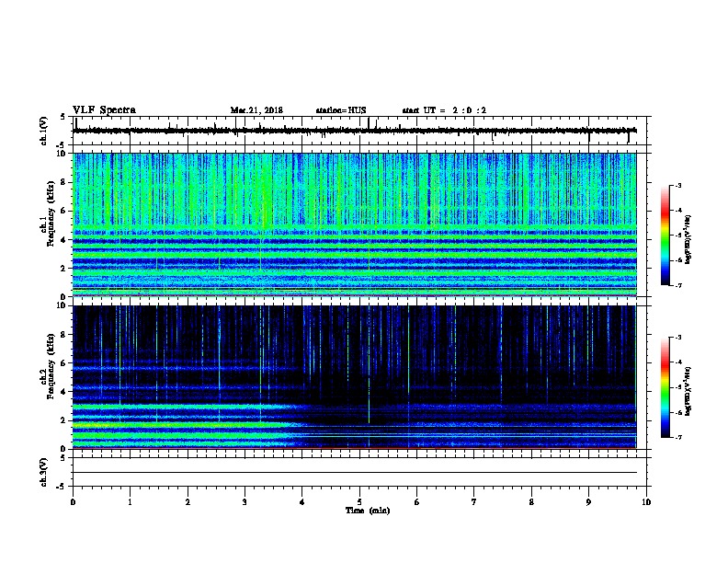Click the "1" tick on the time axis
This screenshot has width=728, height=563.
[130, 502]
